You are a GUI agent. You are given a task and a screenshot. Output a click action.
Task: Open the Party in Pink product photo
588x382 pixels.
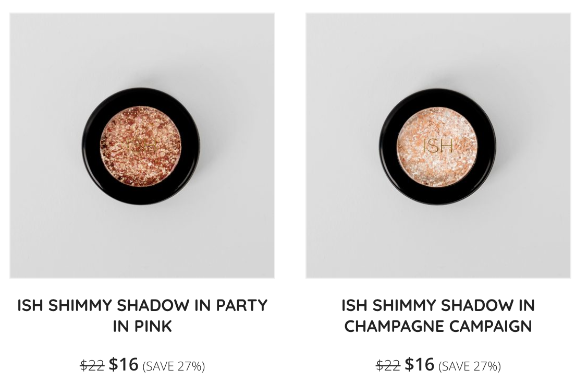tap(142, 146)
